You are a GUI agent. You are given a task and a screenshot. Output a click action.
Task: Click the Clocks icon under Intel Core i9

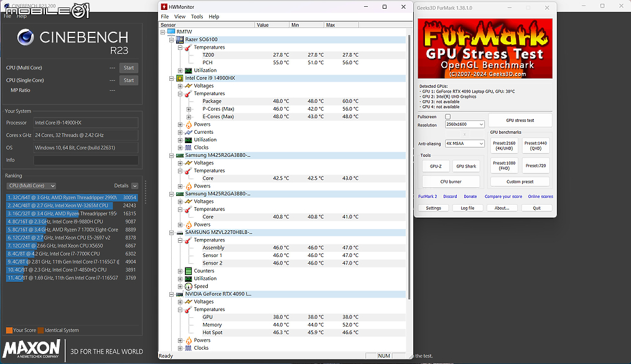click(188, 147)
